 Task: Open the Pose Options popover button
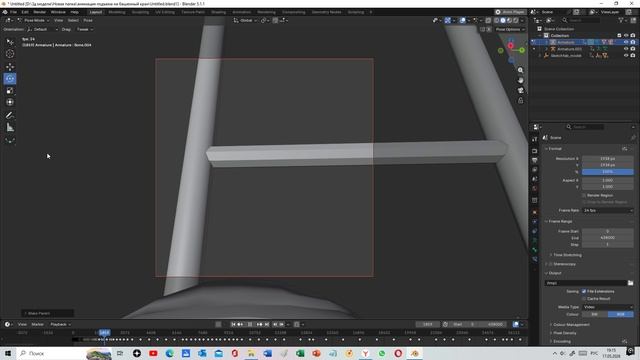click(x=510, y=29)
